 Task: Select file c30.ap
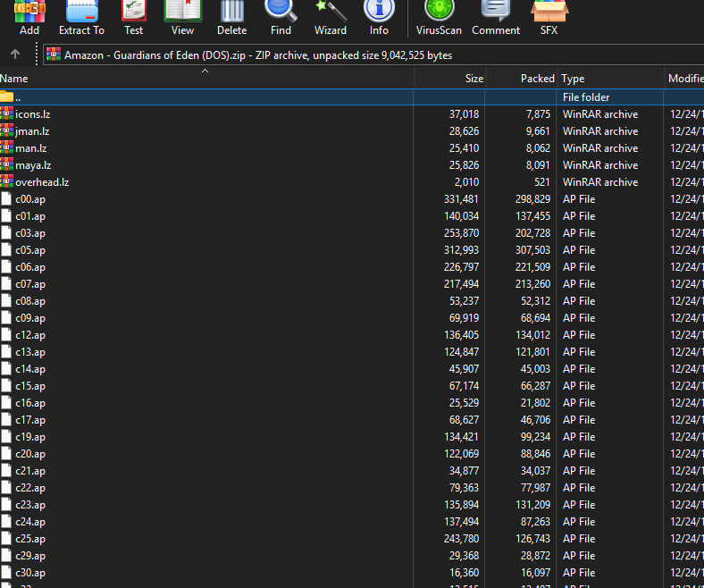tap(30, 573)
